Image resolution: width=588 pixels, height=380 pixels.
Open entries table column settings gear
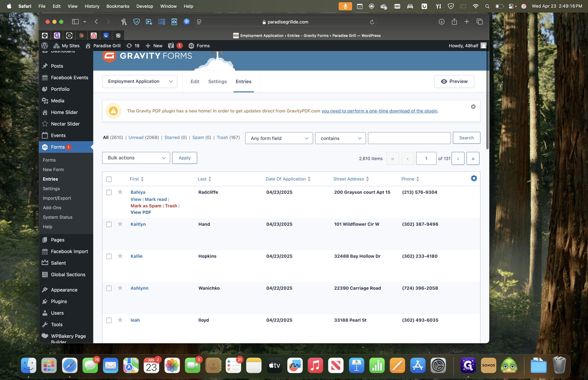(x=474, y=178)
